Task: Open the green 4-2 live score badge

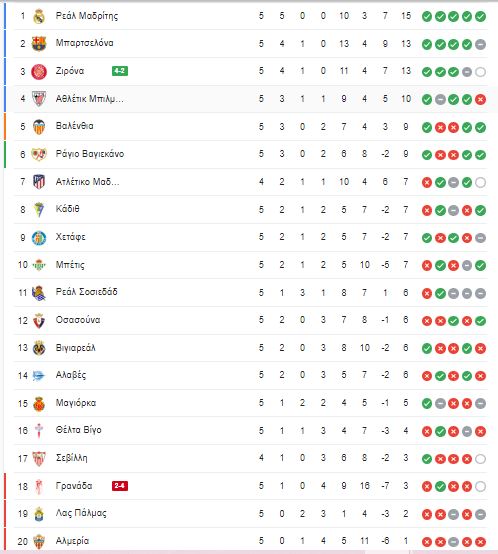Action: point(120,71)
